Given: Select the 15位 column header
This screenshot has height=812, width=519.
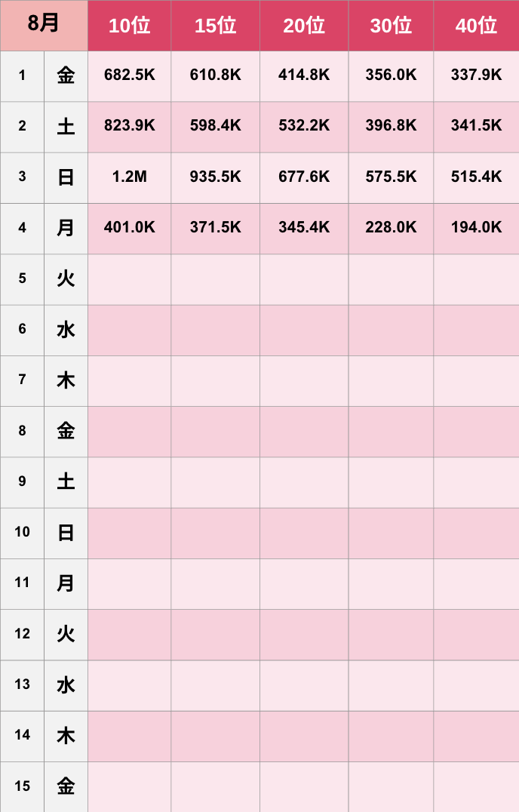Looking at the screenshot, I should point(215,26).
